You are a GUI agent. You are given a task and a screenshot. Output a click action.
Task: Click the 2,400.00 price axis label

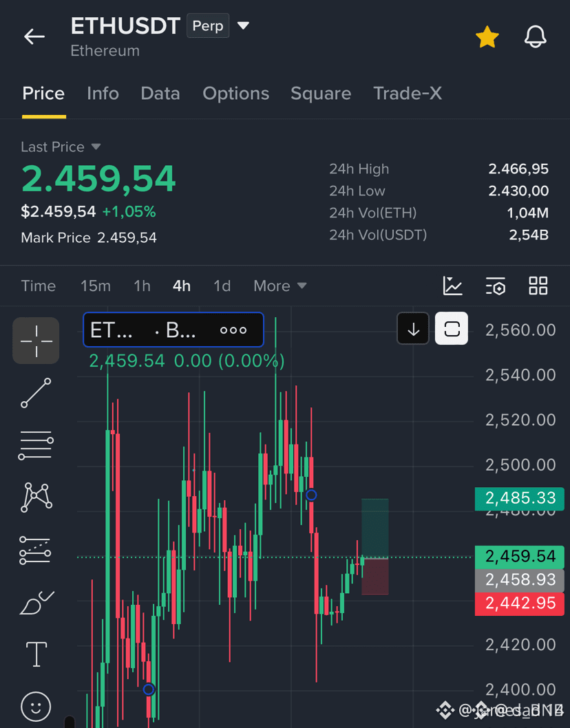tap(520, 689)
